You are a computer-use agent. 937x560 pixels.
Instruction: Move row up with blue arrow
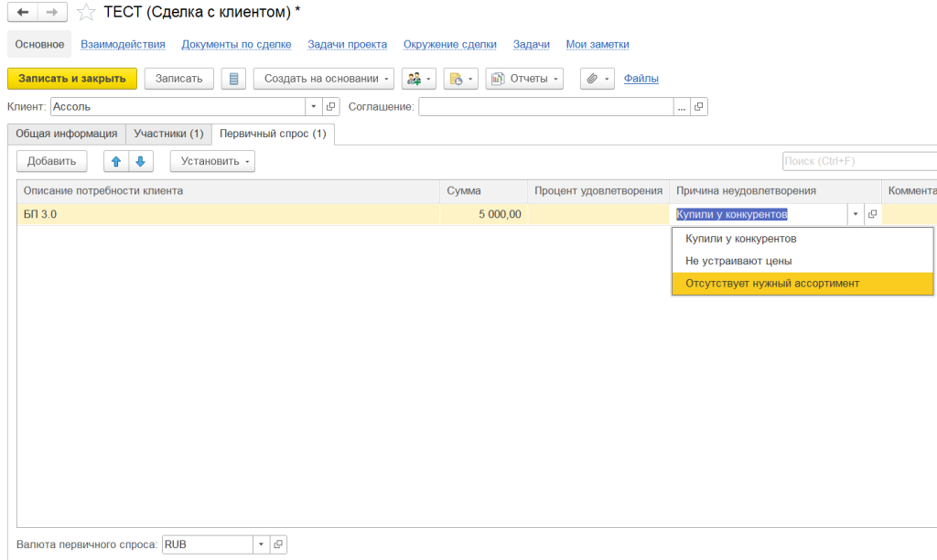[116, 161]
